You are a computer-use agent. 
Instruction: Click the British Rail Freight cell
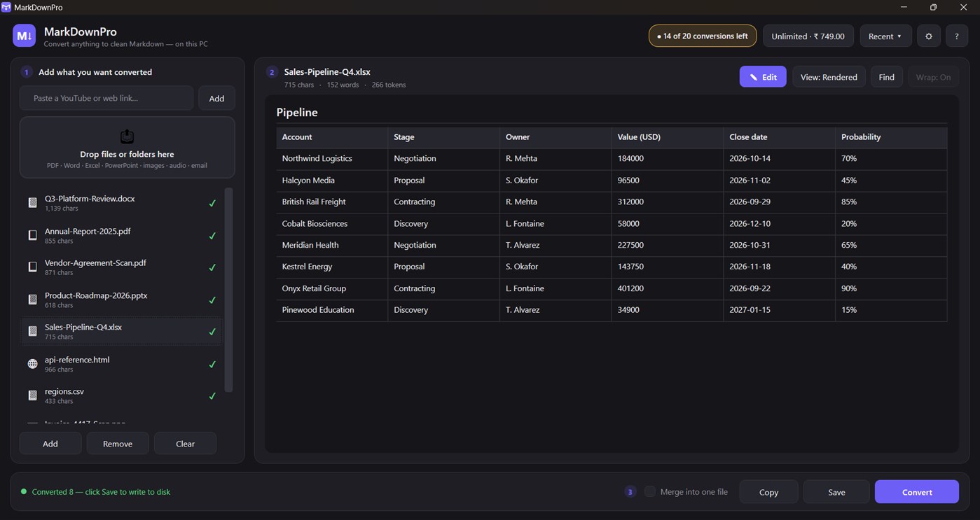coord(332,202)
